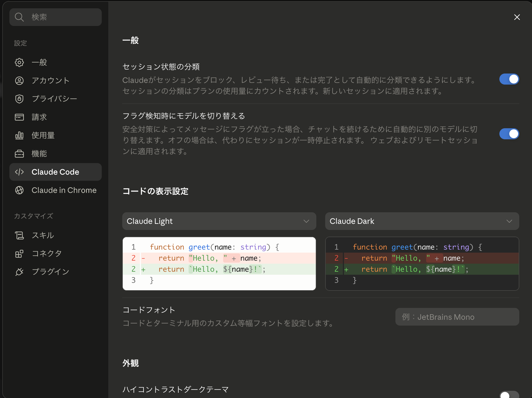Screen dimensions: 532x398
Task: Click the 外観 heading
Action: coord(131,363)
